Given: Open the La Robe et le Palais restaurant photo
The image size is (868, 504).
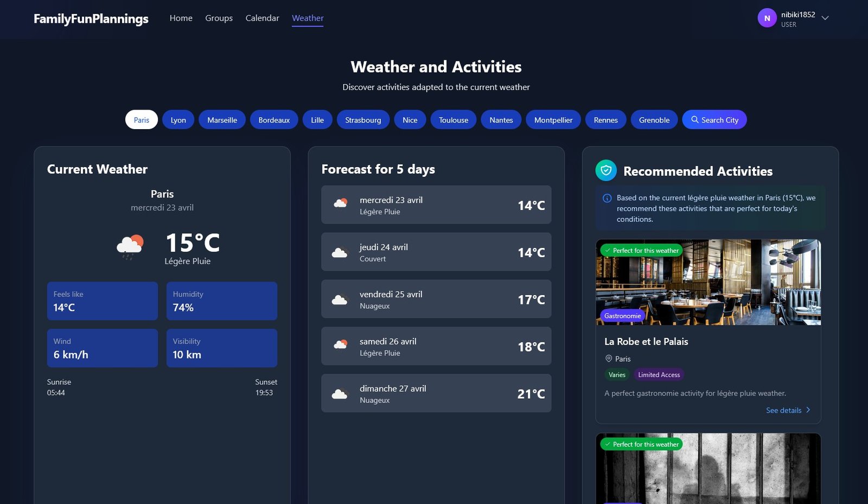Looking at the screenshot, I should pyautogui.click(x=708, y=282).
